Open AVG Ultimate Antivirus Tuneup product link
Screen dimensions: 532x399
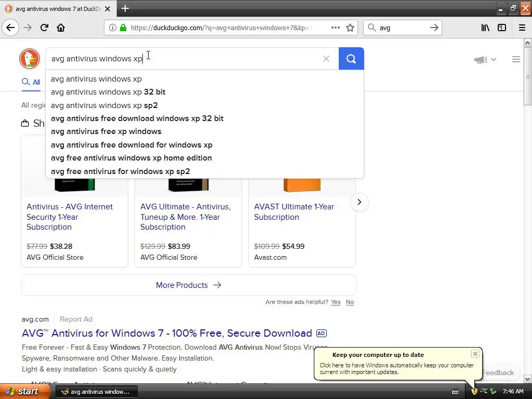click(185, 217)
